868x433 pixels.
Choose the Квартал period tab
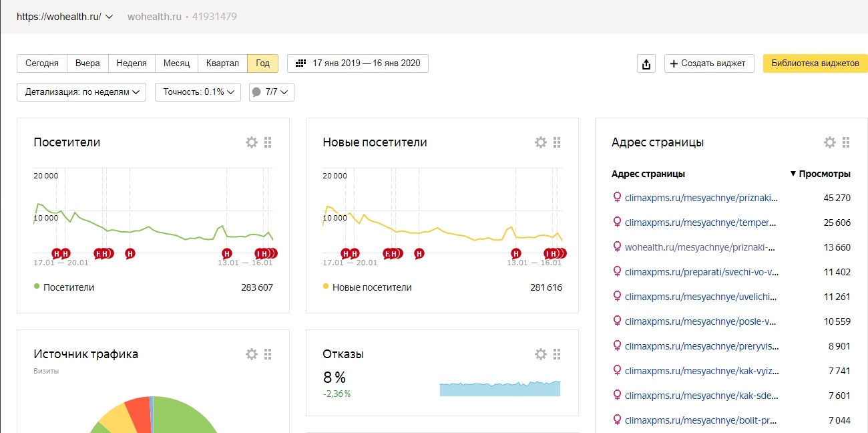[222, 63]
